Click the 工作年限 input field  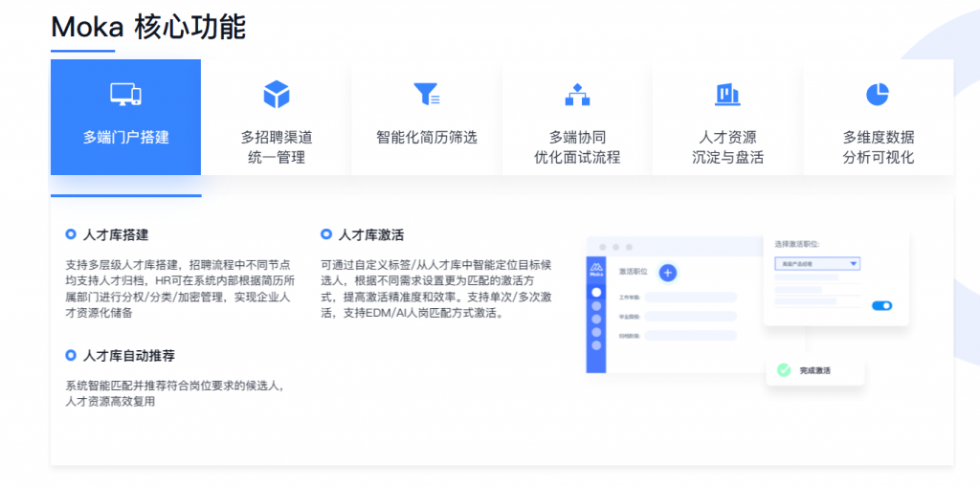689,298
